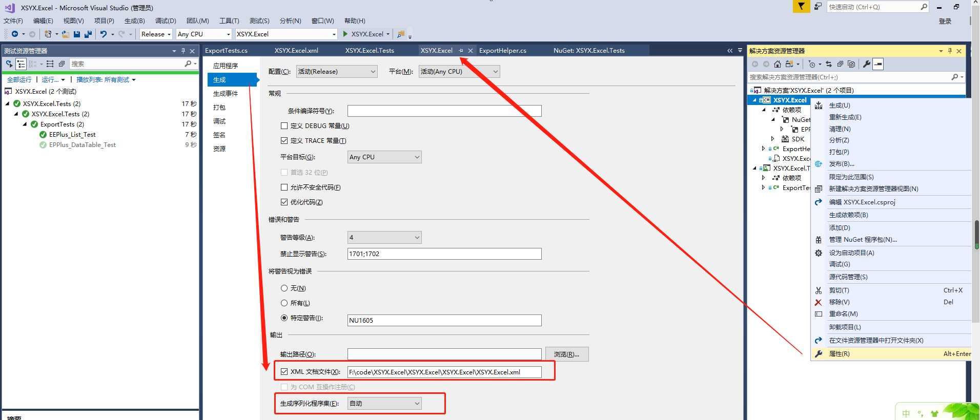Open the 警告等级 dropdown

[384, 238]
